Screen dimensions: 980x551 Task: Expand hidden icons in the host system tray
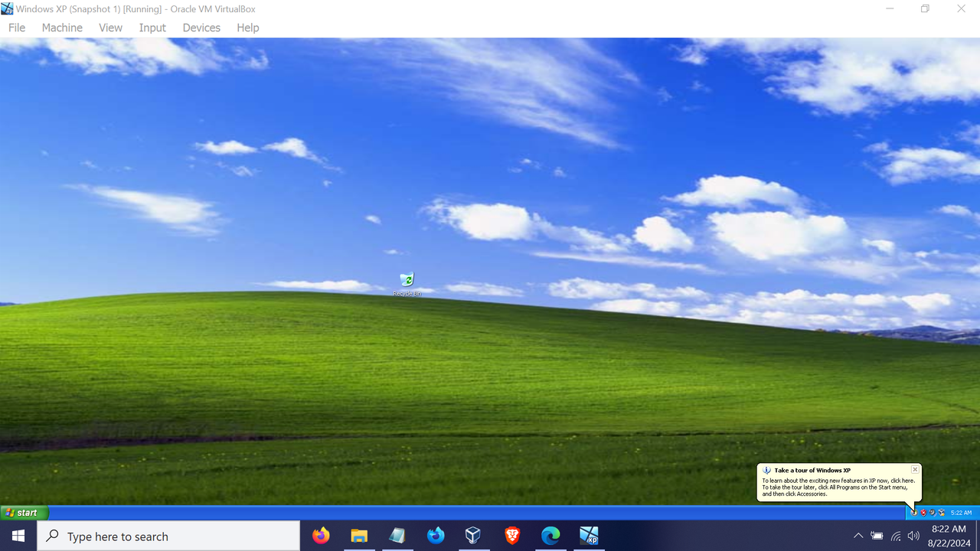pyautogui.click(x=857, y=536)
